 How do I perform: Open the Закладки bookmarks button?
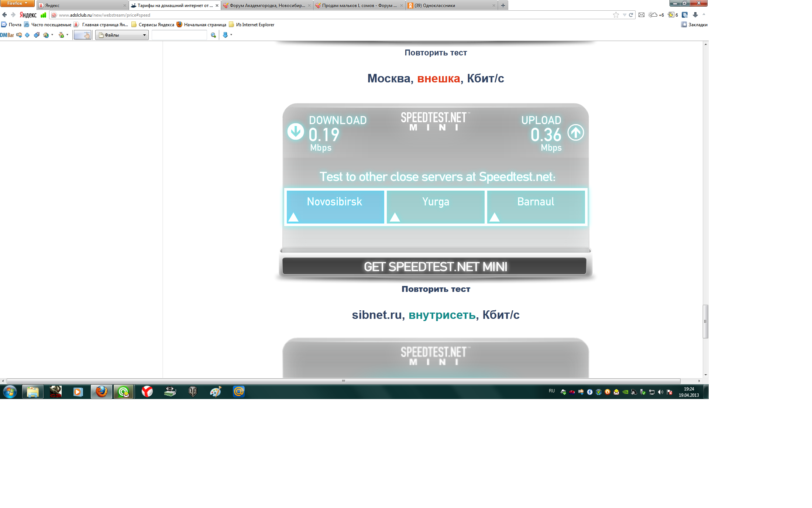tap(694, 25)
